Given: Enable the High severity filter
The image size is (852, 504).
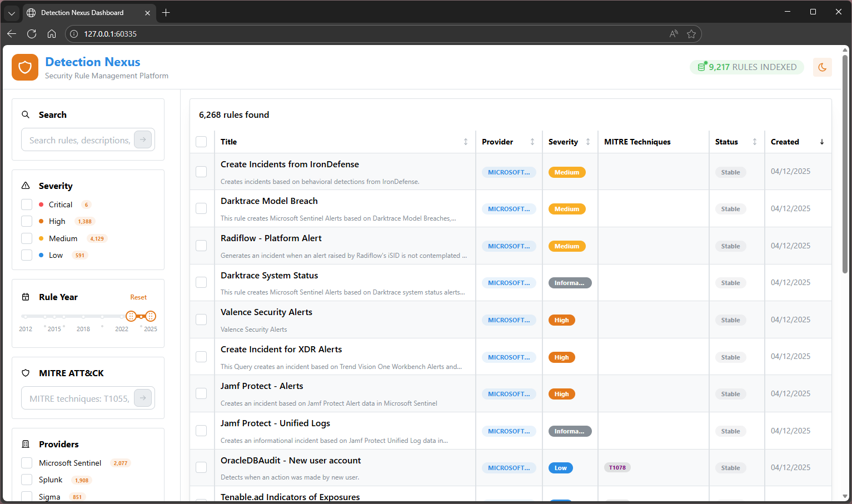Looking at the screenshot, I should point(27,221).
